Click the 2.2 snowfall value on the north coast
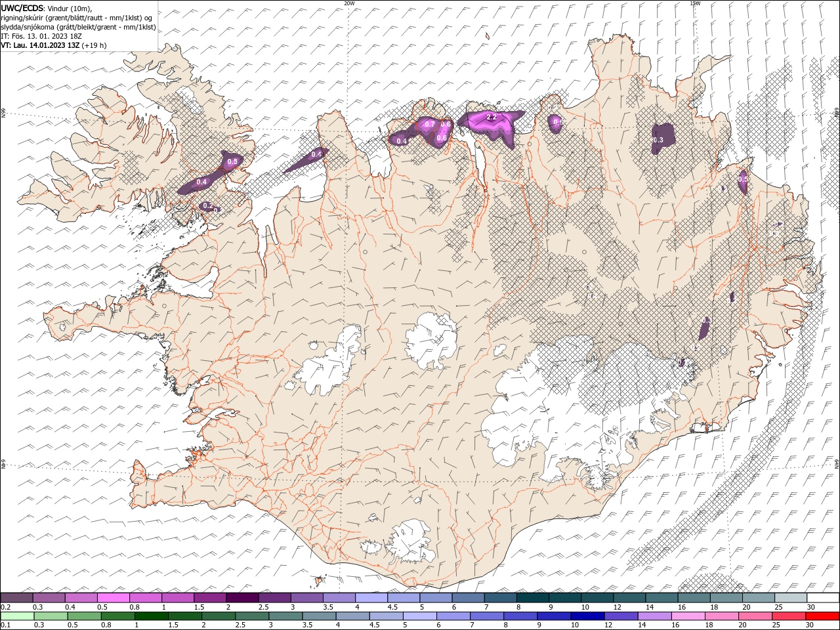840x630 pixels. click(x=491, y=117)
